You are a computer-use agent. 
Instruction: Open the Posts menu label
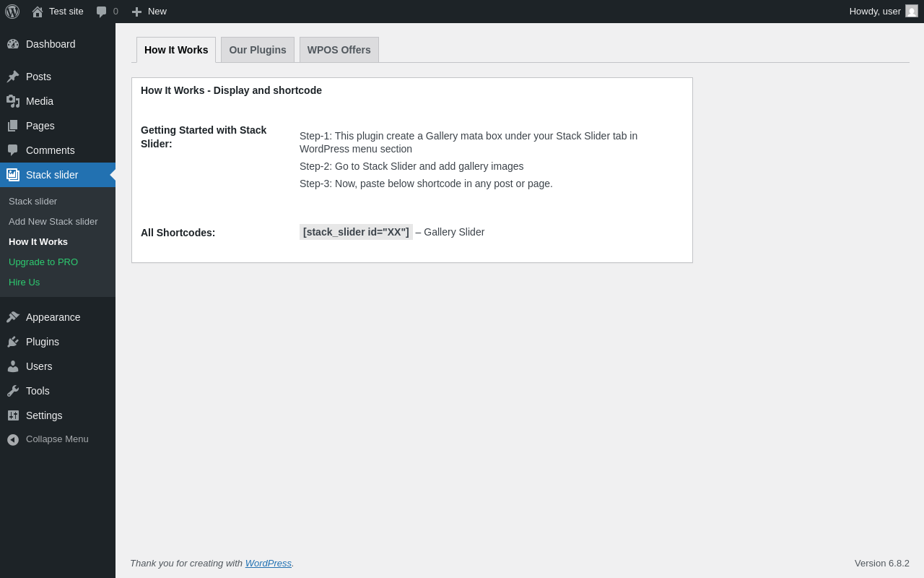[38, 77]
